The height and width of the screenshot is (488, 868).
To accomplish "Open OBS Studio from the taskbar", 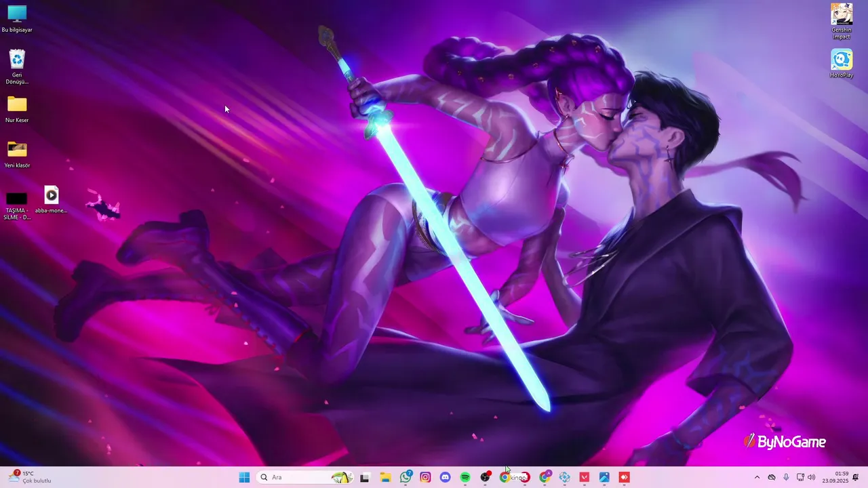I will (486, 477).
